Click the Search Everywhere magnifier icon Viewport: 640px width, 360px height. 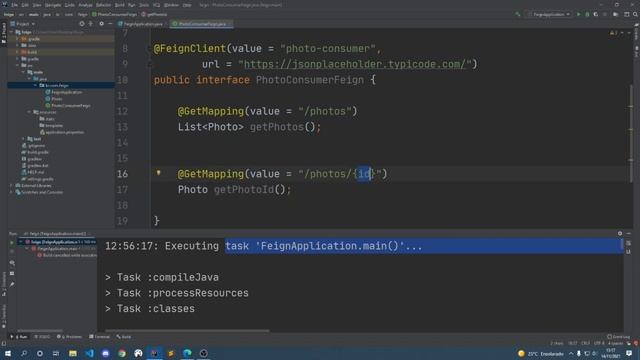pyautogui.click(x=635, y=14)
